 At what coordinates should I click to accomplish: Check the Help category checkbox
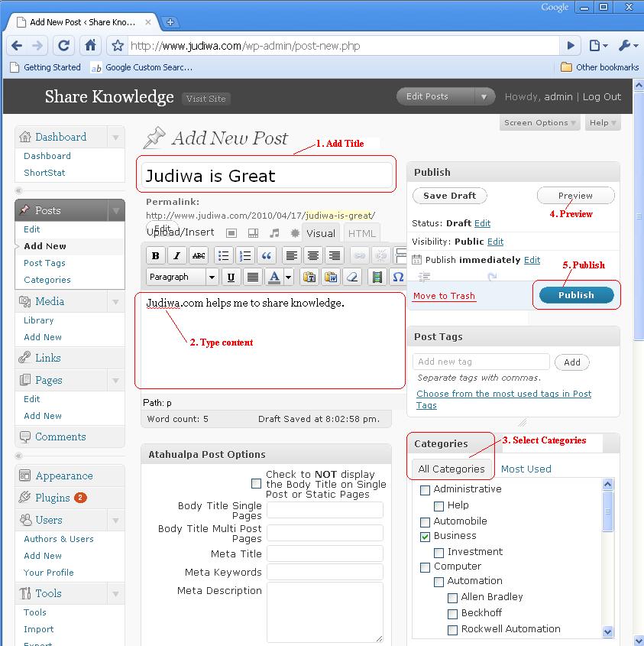[439, 506]
